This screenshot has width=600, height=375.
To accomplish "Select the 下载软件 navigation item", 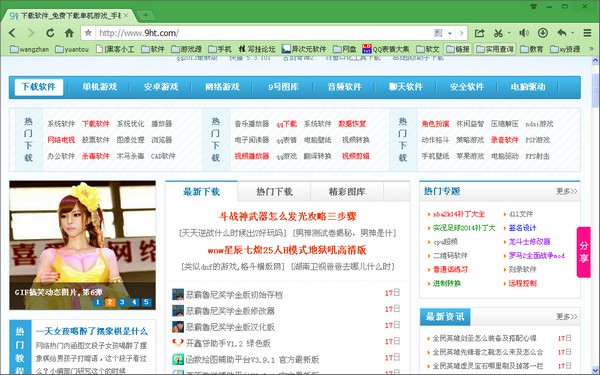I will tap(39, 87).
